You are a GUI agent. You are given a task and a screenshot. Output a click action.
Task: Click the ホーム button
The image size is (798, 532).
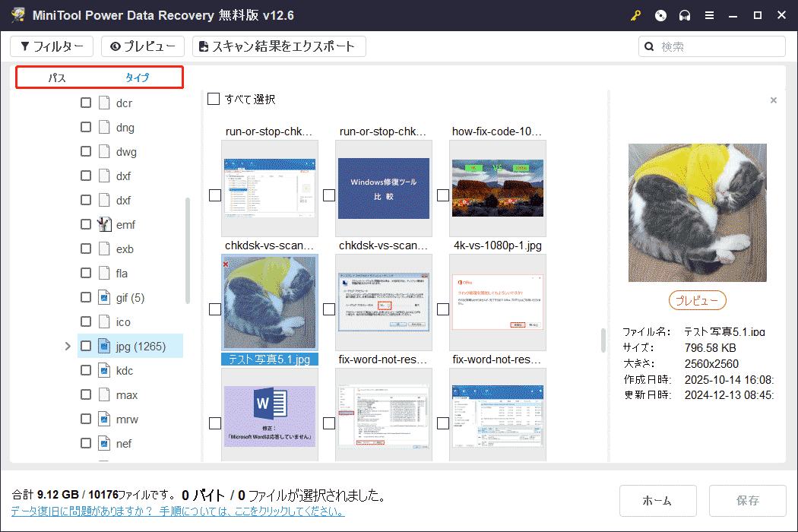[657, 500]
